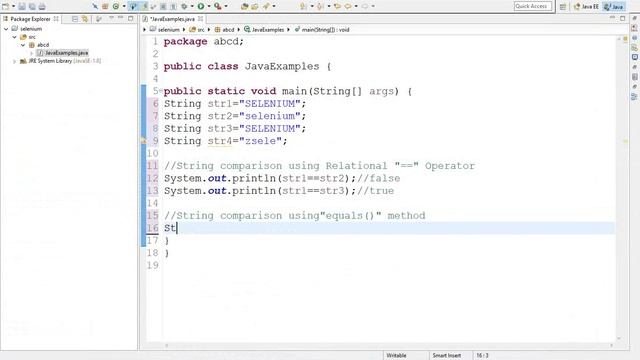Image resolution: width=640 pixels, height=360 pixels.
Task: Collapse the main method fold marker
Action: (160, 90)
